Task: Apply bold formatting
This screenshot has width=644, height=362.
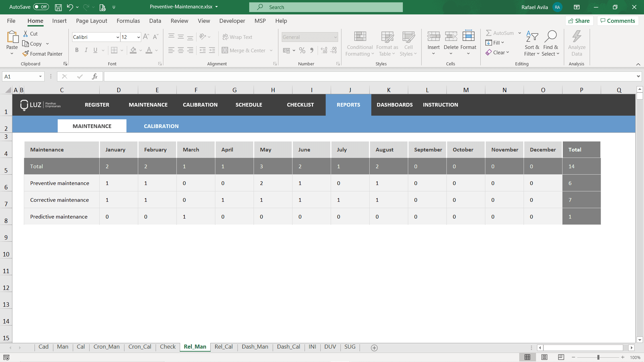Action: tap(77, 50)
